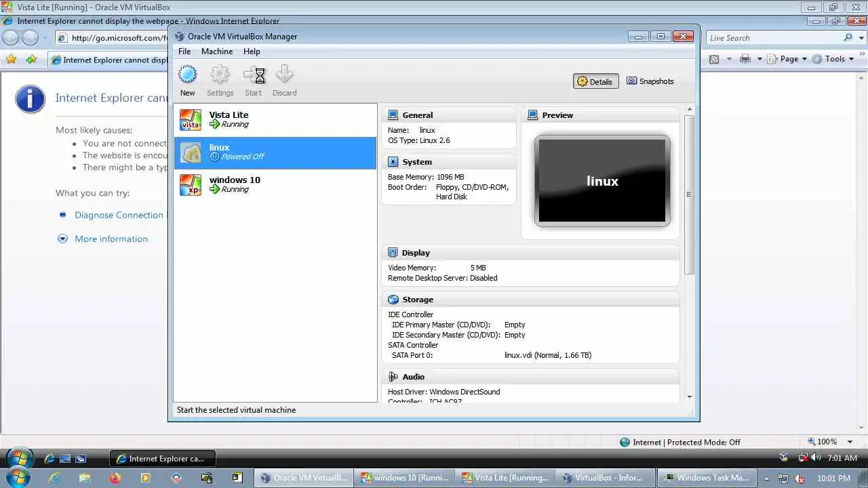Image resolution: width=868 pixels, height=488 pixels.
Task: Click the details pane scrollbar thumb
Action: (690, 195)
